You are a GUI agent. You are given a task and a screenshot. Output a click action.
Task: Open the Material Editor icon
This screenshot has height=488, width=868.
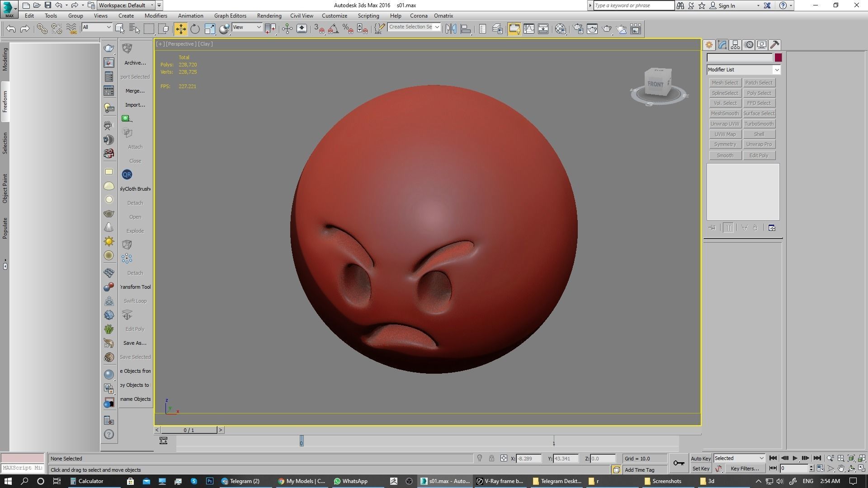pos(561,29)
